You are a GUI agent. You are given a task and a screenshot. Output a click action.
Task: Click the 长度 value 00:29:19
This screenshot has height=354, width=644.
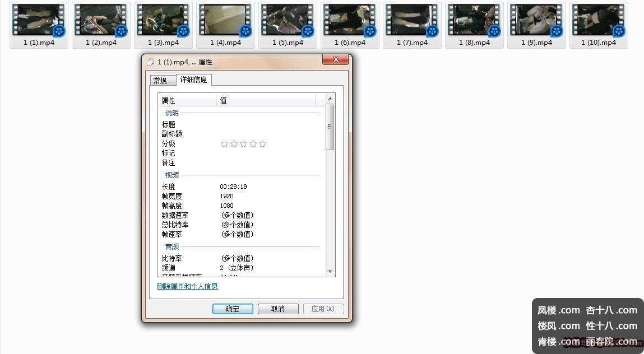click(233, 187)
